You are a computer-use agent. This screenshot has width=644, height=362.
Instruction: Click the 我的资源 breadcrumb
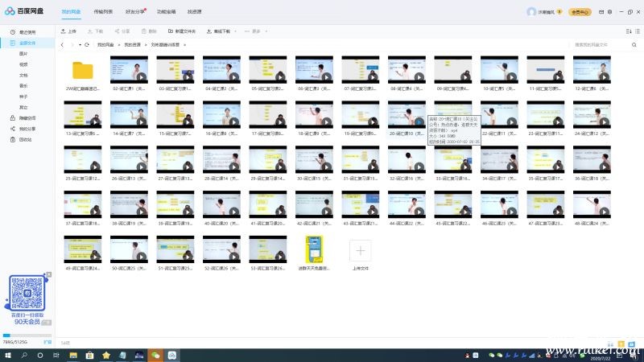tap(132, 45)
